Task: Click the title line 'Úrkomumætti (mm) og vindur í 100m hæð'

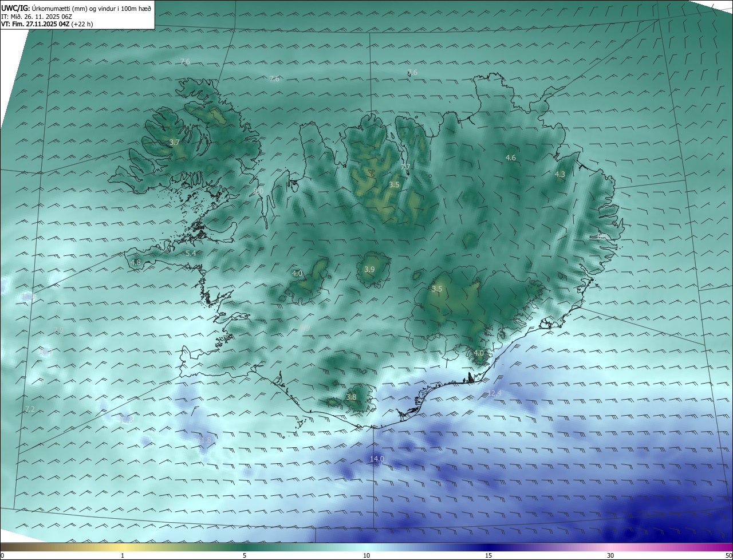Action: [x=92, y=8]
